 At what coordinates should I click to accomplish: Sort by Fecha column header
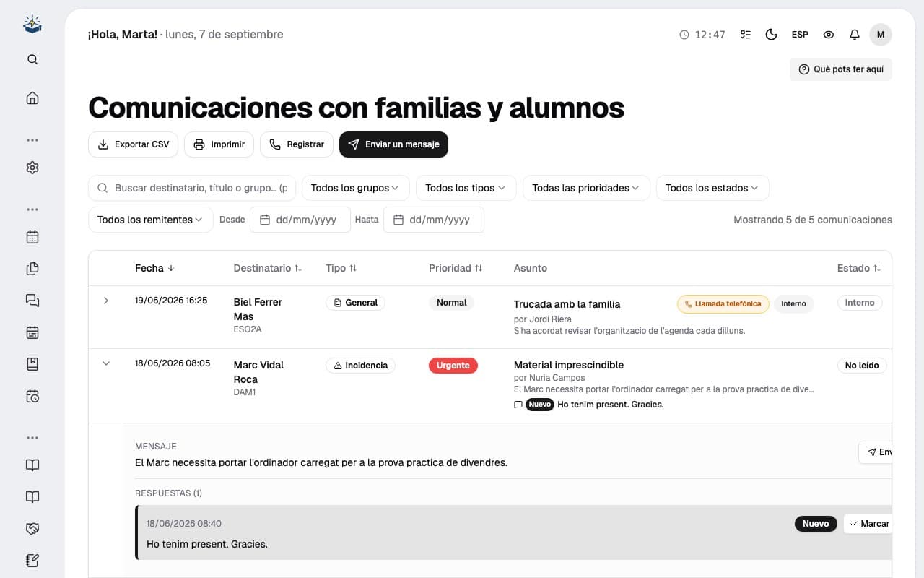point(154,268)
